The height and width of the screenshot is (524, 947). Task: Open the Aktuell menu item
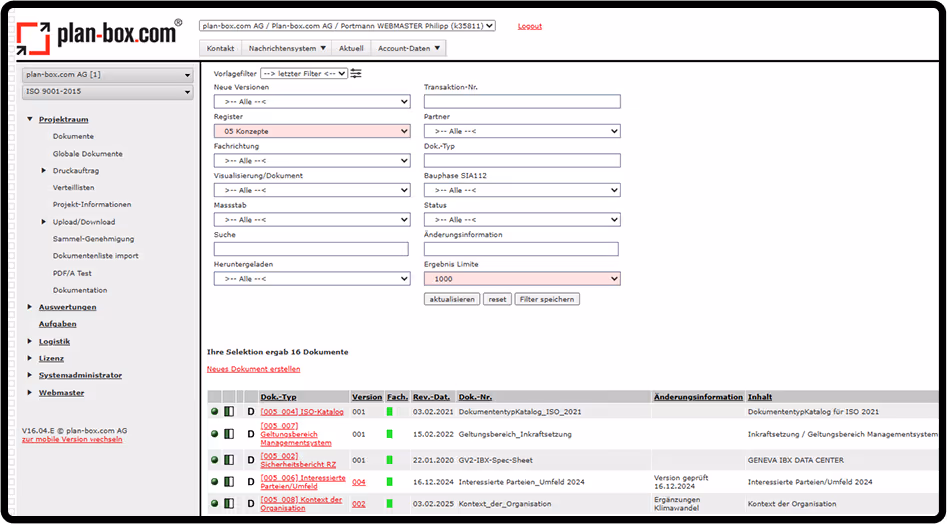pos(351,48)
